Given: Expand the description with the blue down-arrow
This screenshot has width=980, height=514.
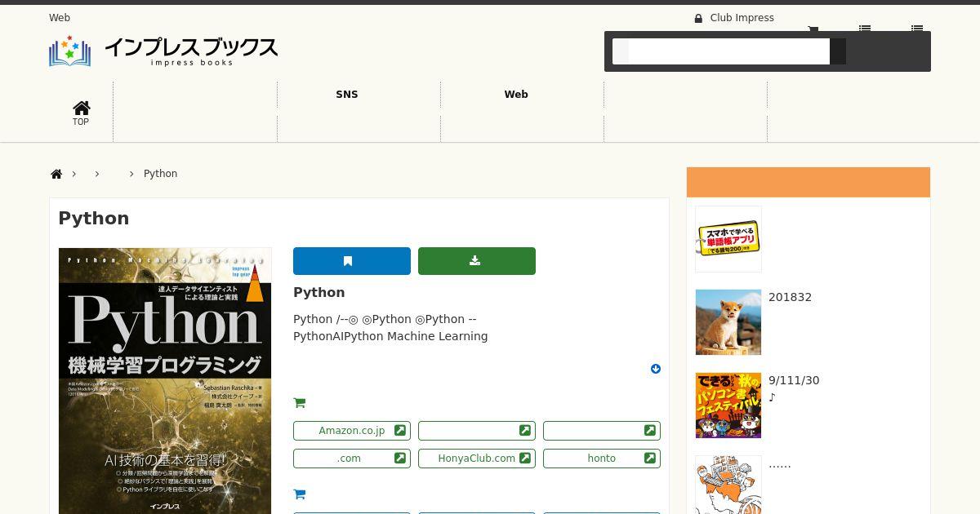Looking at the screenshot, I should point(655,369).
